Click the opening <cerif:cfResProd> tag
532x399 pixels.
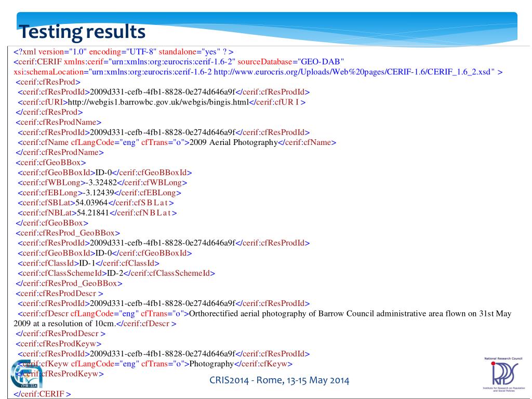[48, 82]
